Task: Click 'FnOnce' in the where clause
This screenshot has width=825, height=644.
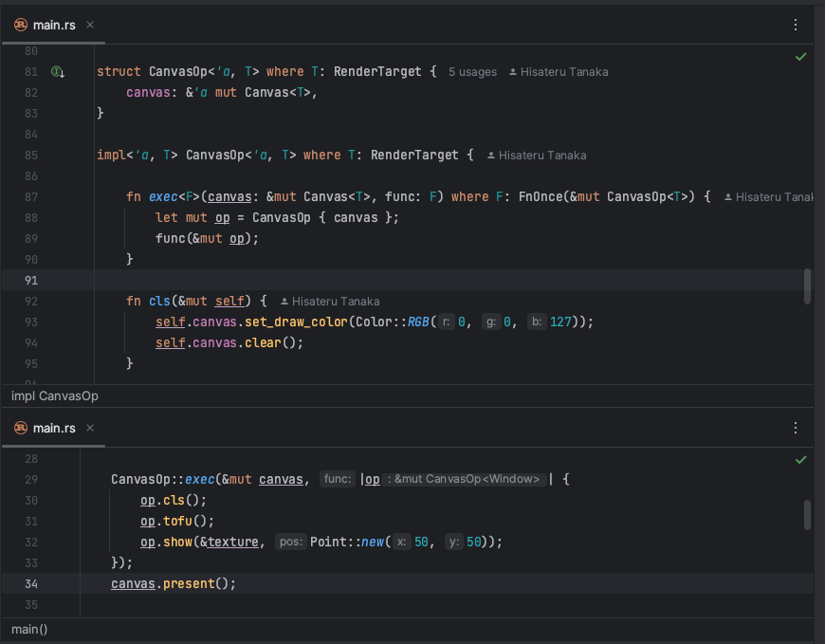Action: (541, 196)
